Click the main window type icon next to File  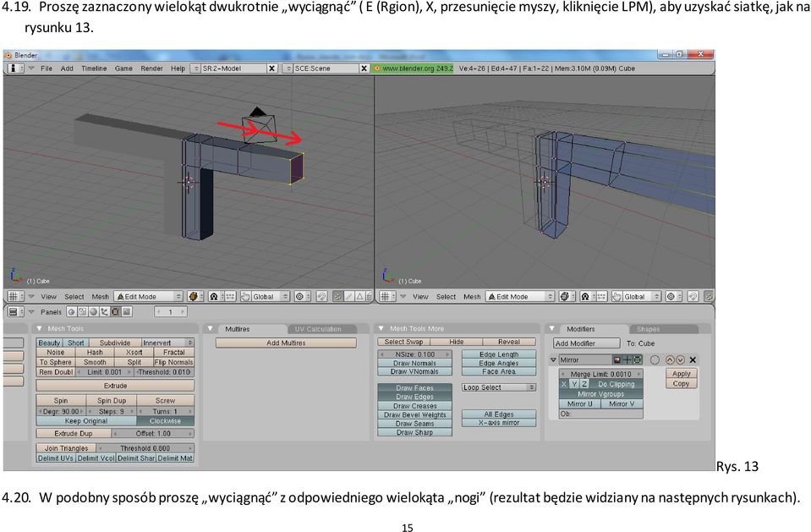pyautogui.click(x=14, y=69)
